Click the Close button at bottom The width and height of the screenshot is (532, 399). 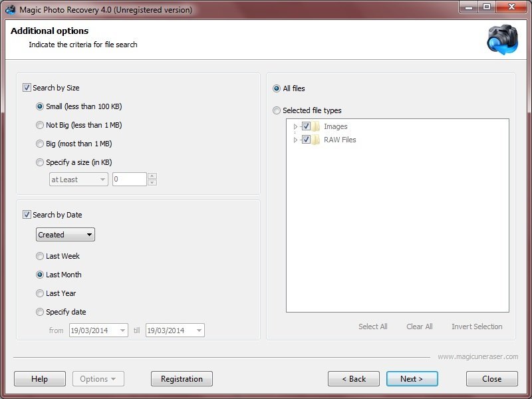coord(492,379)
